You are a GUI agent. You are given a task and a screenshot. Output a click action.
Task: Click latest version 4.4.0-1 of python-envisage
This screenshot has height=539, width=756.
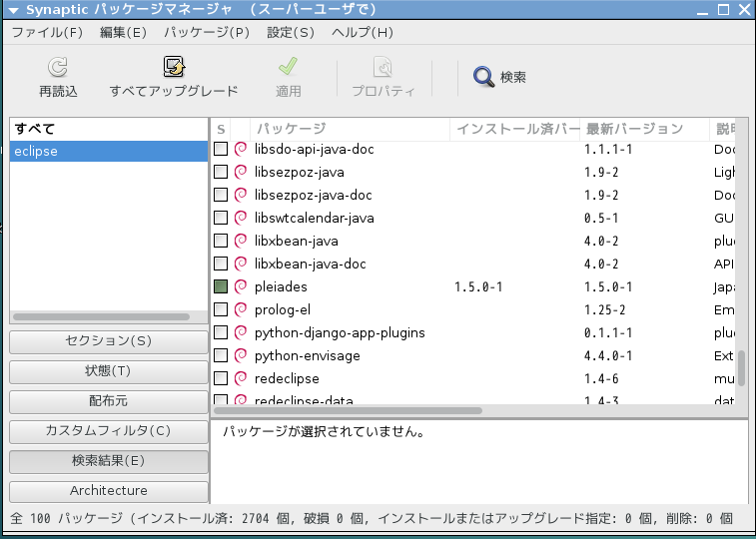click(608, 356)
